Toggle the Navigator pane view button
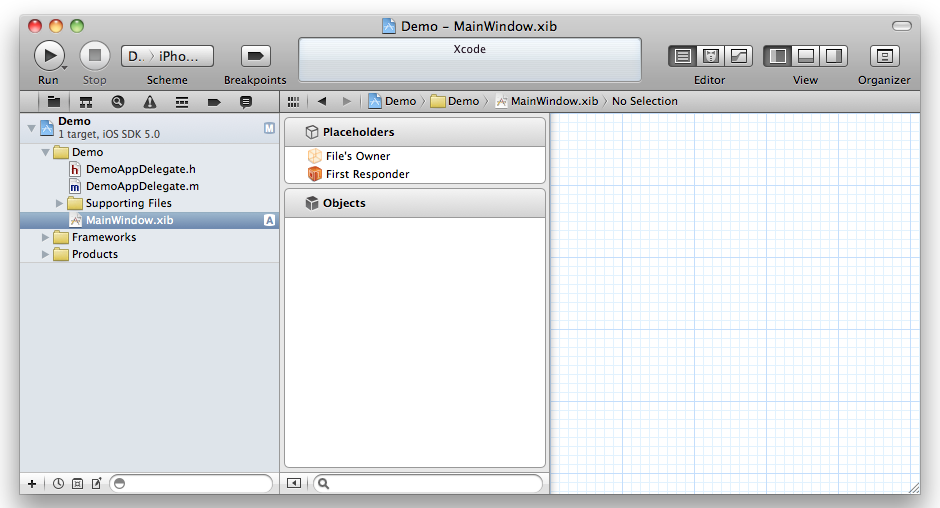 pos(778,56)
